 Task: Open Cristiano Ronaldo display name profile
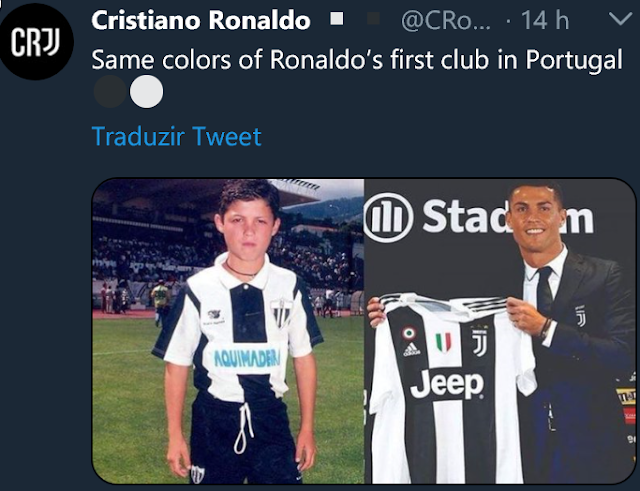(x=201, y=21)
